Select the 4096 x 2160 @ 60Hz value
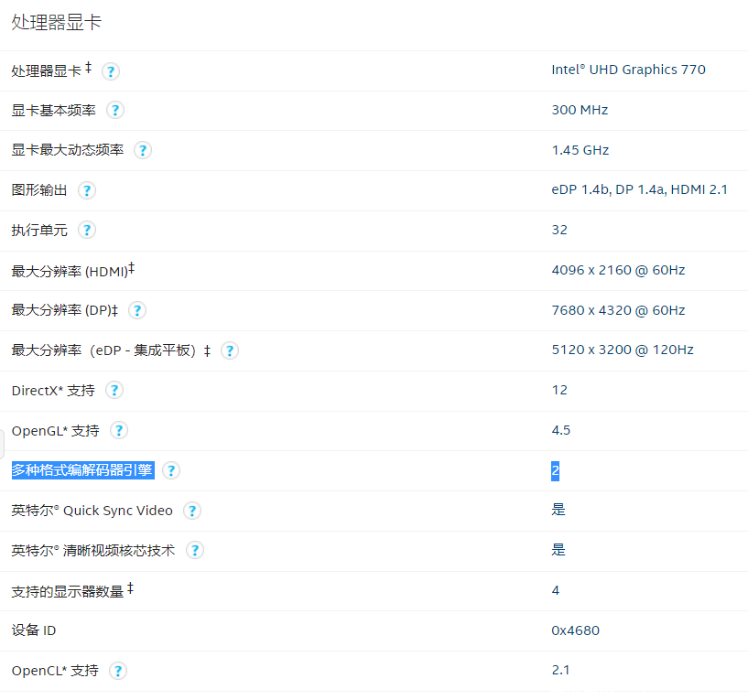The height and width of the screenshot is (700, 748). tap(618, 270)
